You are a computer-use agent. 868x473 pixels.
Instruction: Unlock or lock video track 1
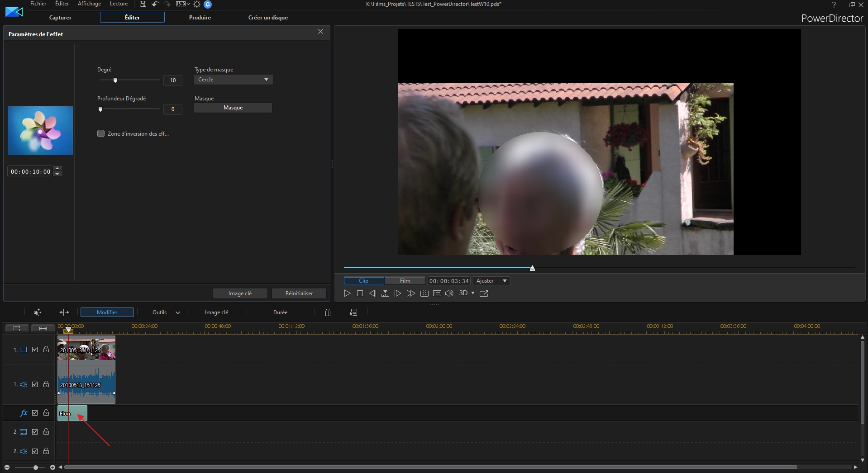(46, 350)
